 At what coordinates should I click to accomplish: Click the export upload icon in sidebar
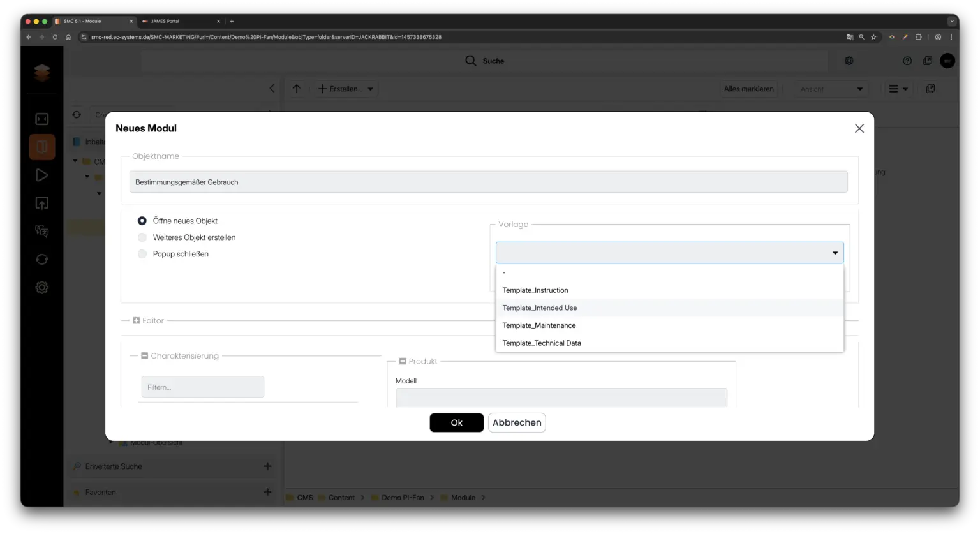click(41, 204)
